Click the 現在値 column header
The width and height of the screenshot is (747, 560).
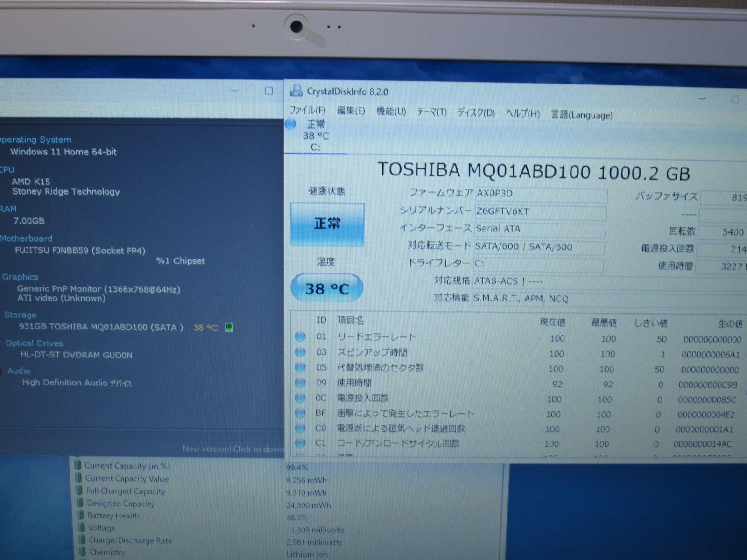point(552,322)
